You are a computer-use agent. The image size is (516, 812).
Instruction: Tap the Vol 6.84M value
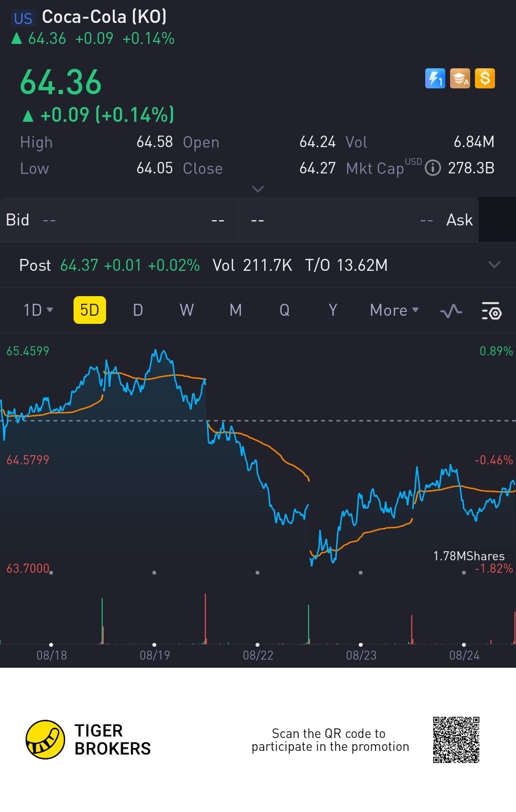coord(474,142)
